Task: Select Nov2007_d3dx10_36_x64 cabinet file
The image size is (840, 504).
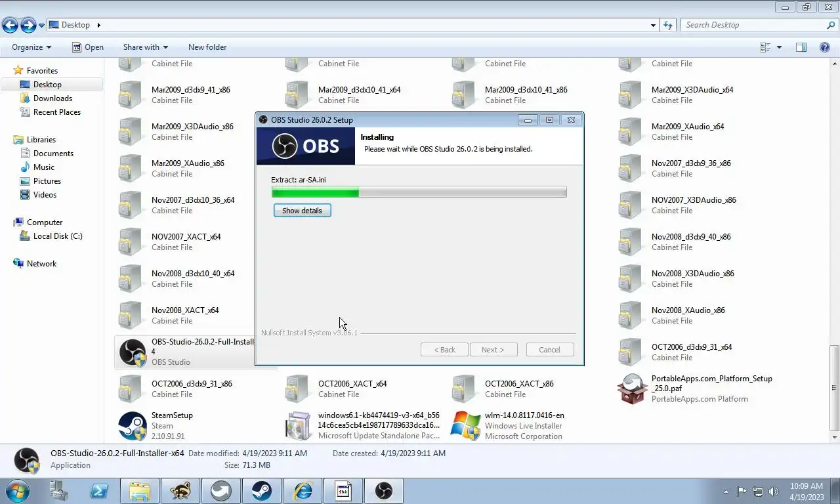Action: 193,200
